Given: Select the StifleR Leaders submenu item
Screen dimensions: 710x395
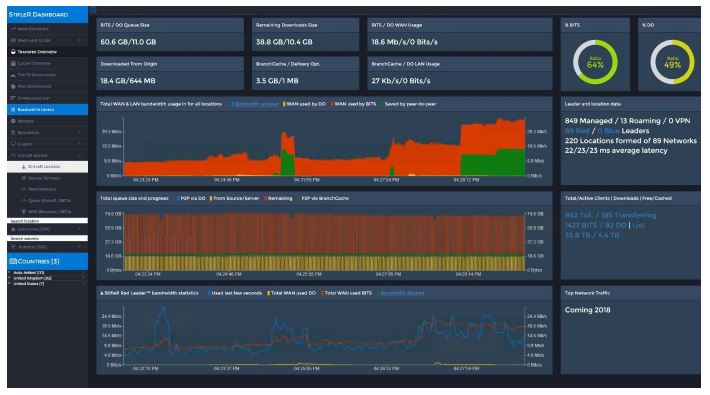Looking at the screenshot, I should pos(48,167).
